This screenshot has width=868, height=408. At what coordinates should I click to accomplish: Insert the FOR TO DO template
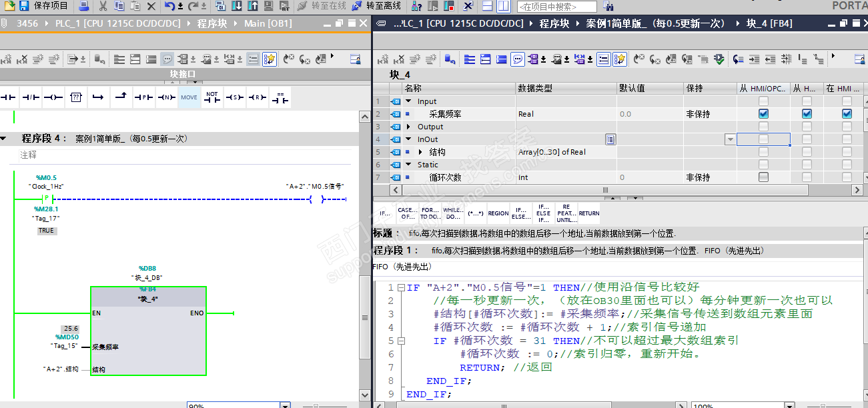point(430,213)
